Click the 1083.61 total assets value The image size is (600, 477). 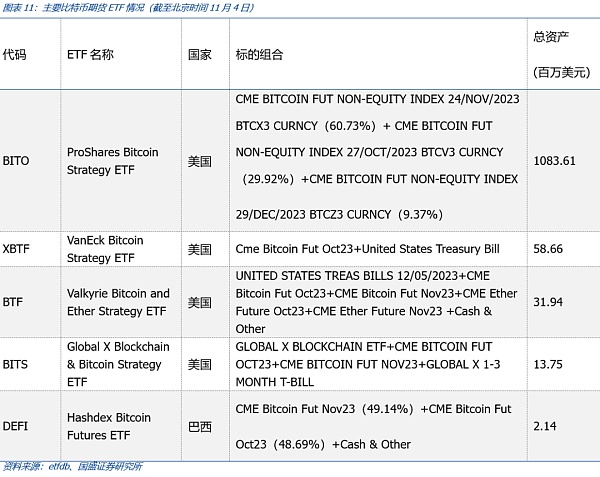555,160
